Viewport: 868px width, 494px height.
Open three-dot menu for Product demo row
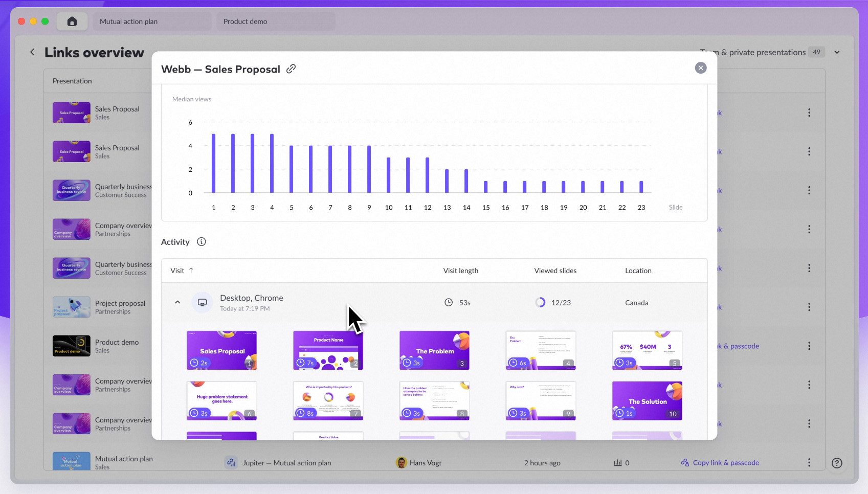[x=809, y=346]
